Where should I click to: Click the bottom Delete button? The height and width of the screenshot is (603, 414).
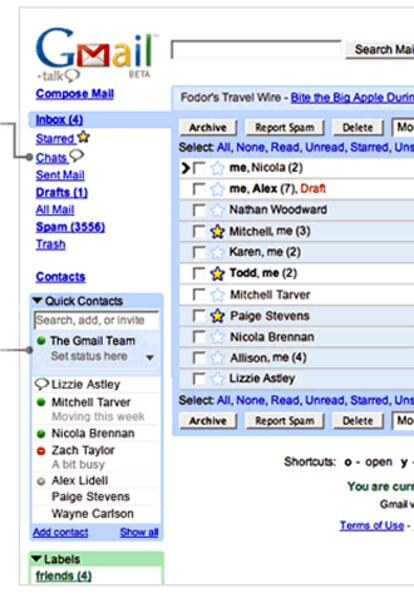click(x=357, y=421)
